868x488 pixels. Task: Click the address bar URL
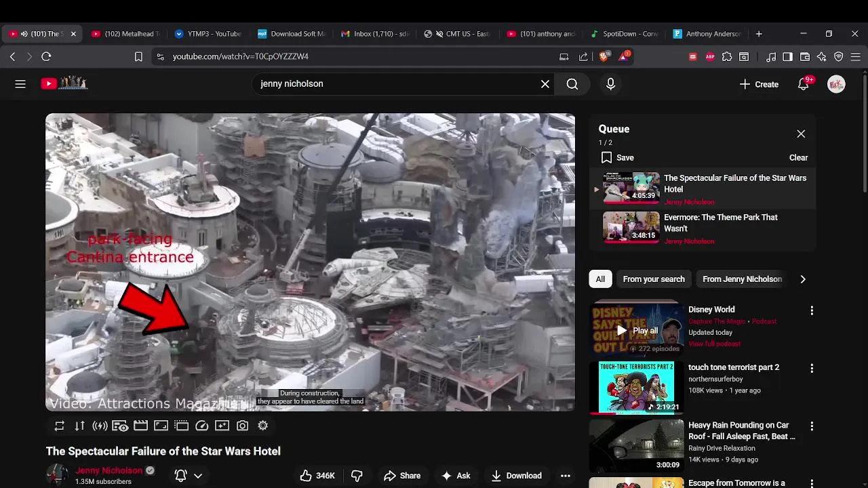coord(241,57)
